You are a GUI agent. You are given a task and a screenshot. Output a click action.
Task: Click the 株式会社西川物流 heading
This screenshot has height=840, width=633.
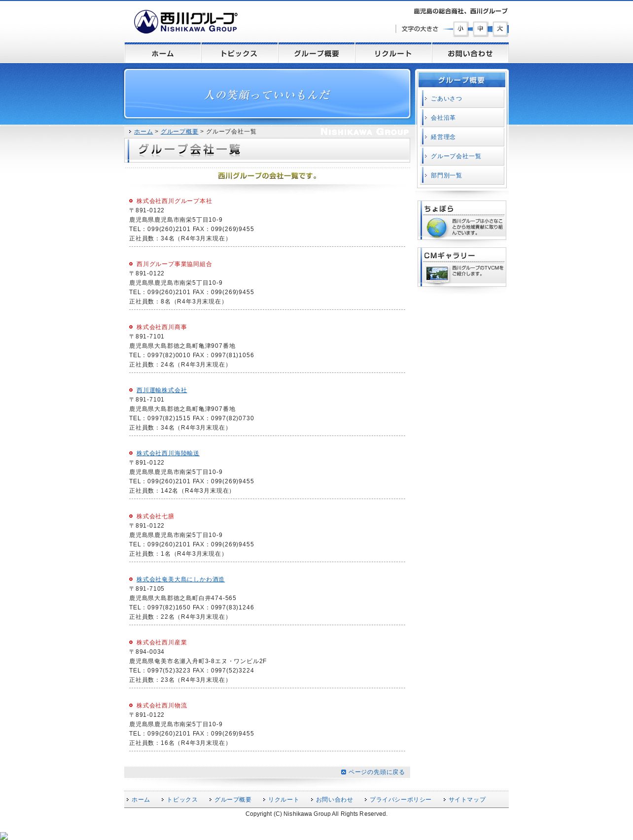click(162, 706)
